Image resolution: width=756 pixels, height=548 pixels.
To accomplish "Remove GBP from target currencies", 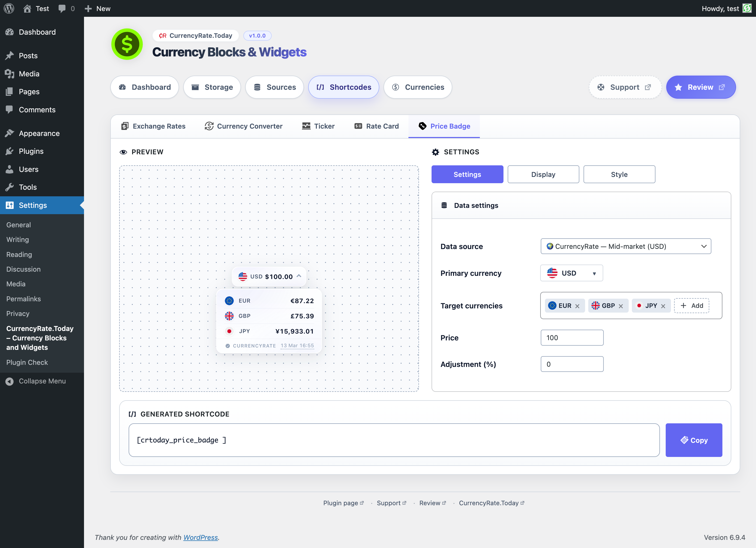I will 621,306.
